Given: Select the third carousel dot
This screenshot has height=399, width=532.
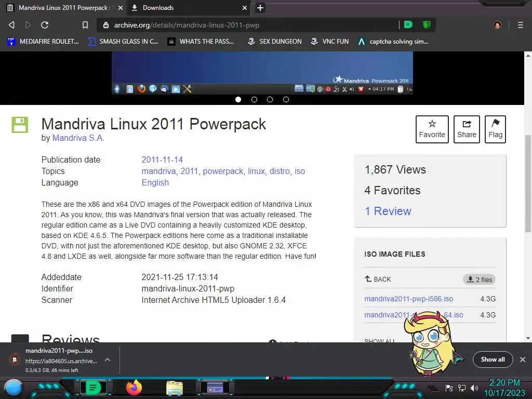Looking at the screenshot, I should [270, 99].
